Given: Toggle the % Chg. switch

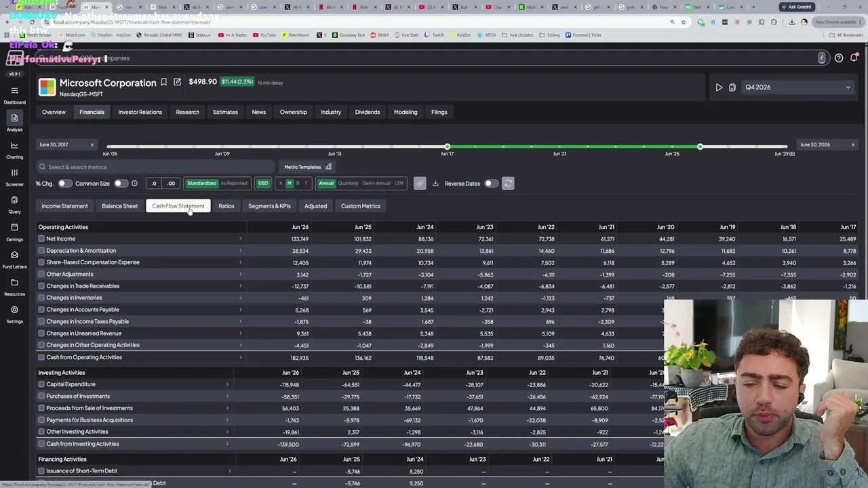Looking at the screenshot, I should coord(64,184).
